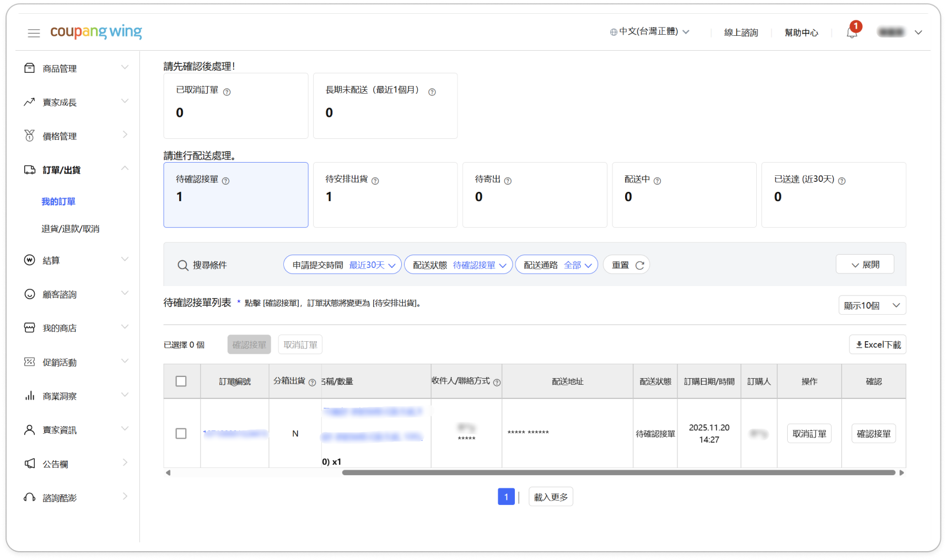Click the Excel下載 button
This screenshot has height=560, width=947.
[x=878, y=344]
